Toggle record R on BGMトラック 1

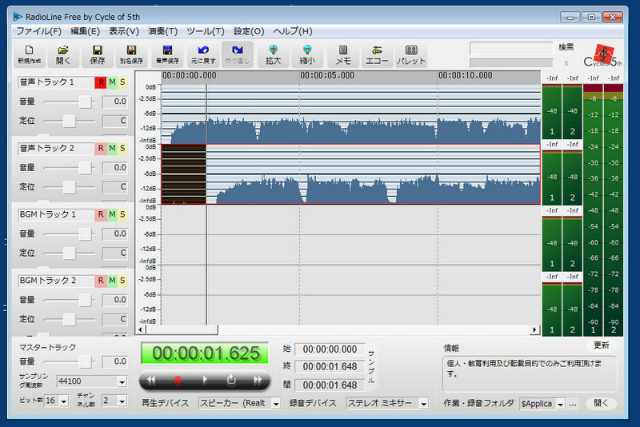tap(100, 214)
